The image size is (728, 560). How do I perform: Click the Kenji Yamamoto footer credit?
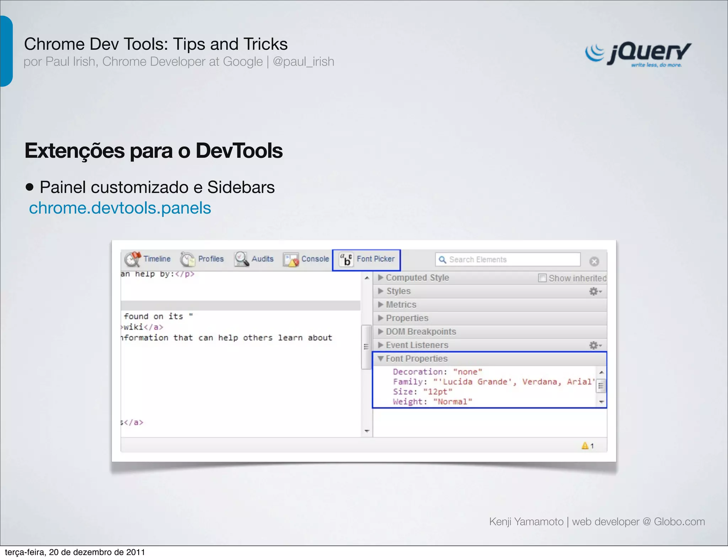click(597, 522)
